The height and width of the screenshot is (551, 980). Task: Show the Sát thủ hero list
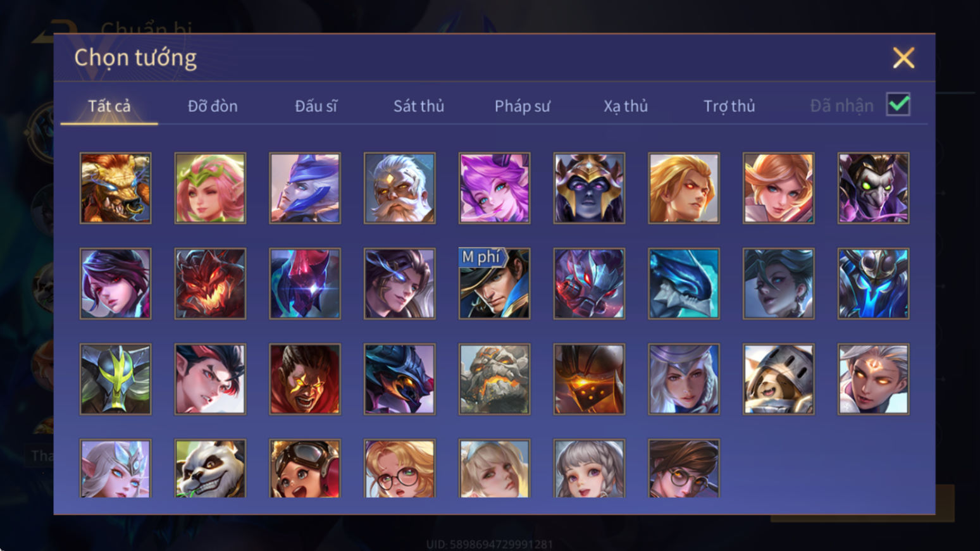pyautogui.click(x=419, y=106)
